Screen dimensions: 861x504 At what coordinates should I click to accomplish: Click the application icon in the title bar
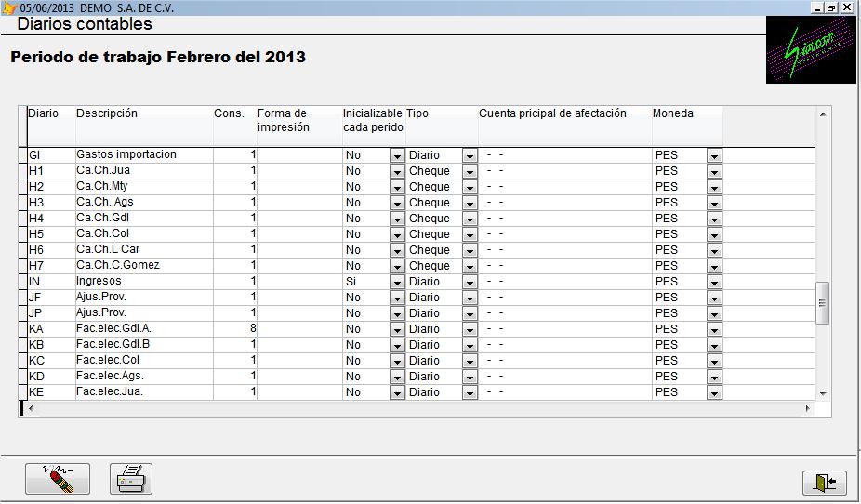9,7
